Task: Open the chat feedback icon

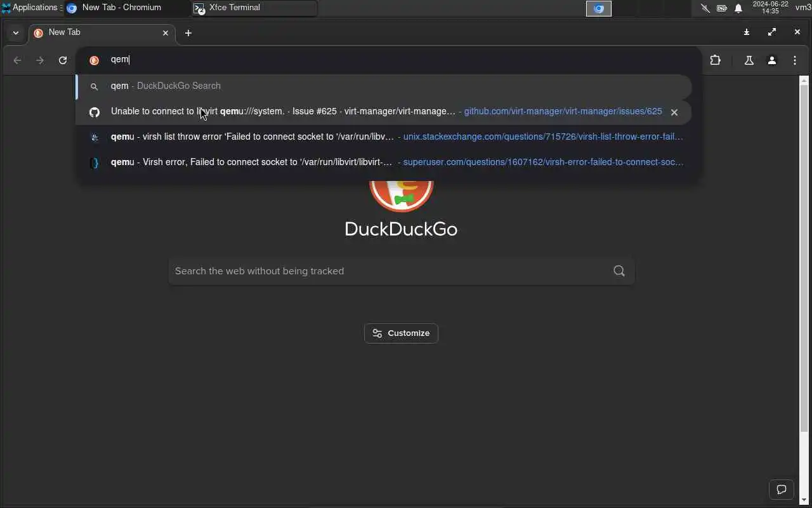Action: (782, 490)
